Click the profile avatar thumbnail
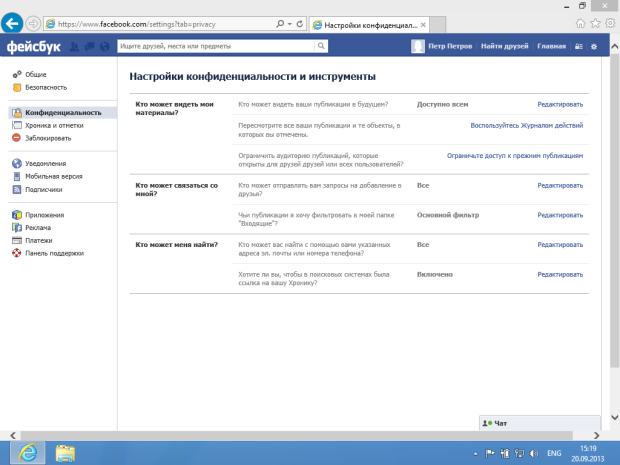The height and width of the screenshot is (465, 620). pos(418,46)
